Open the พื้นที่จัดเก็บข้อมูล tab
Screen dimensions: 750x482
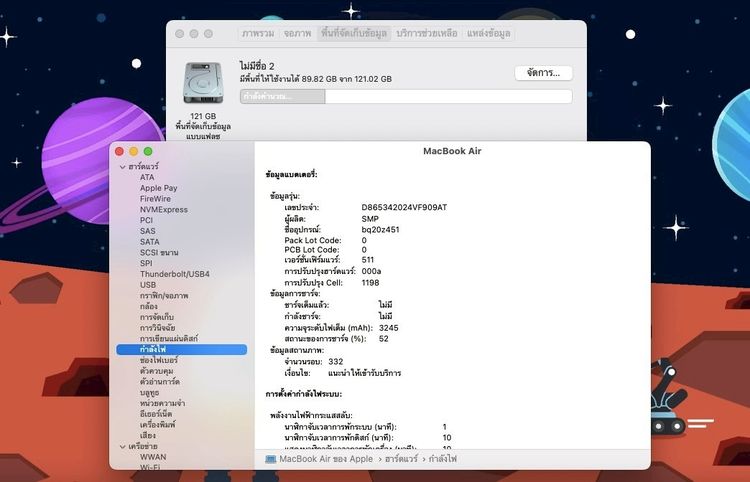coord(354,33)
